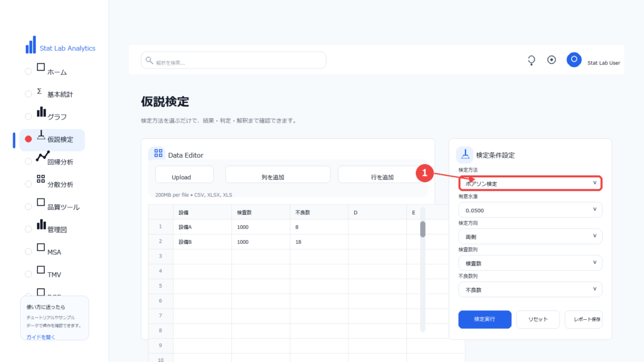Screen dimensions: 644x362
Task: Click the TMV square icon
Action: pos(41,270)
